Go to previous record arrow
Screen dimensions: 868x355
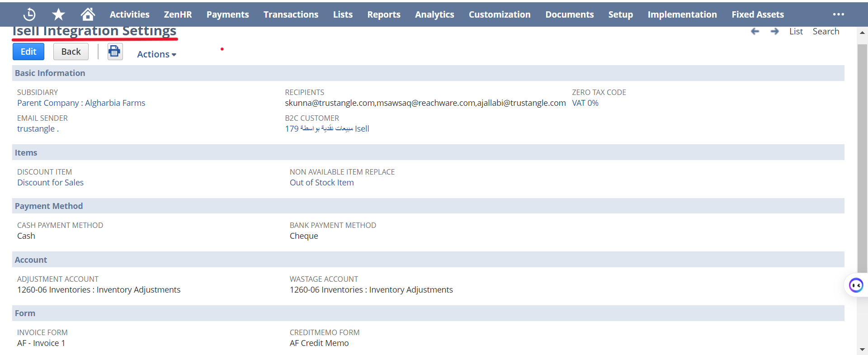coord(755,31)
